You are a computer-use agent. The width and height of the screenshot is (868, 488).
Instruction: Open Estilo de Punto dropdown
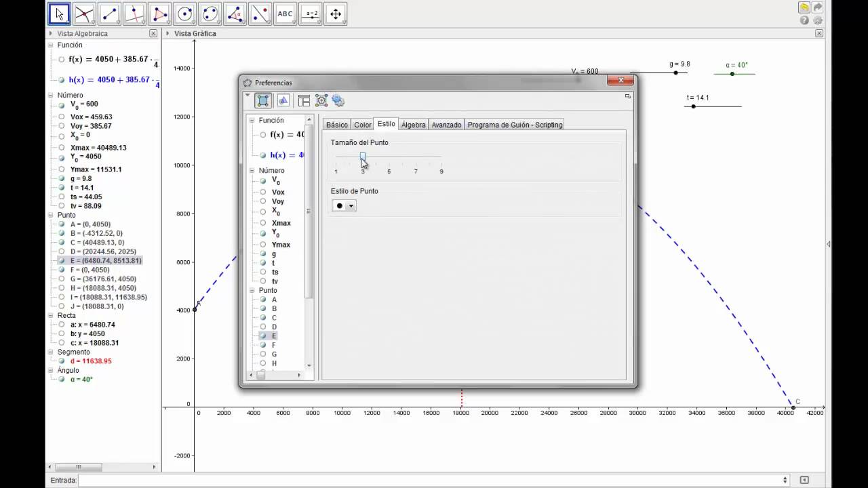(x=344, y=205)
